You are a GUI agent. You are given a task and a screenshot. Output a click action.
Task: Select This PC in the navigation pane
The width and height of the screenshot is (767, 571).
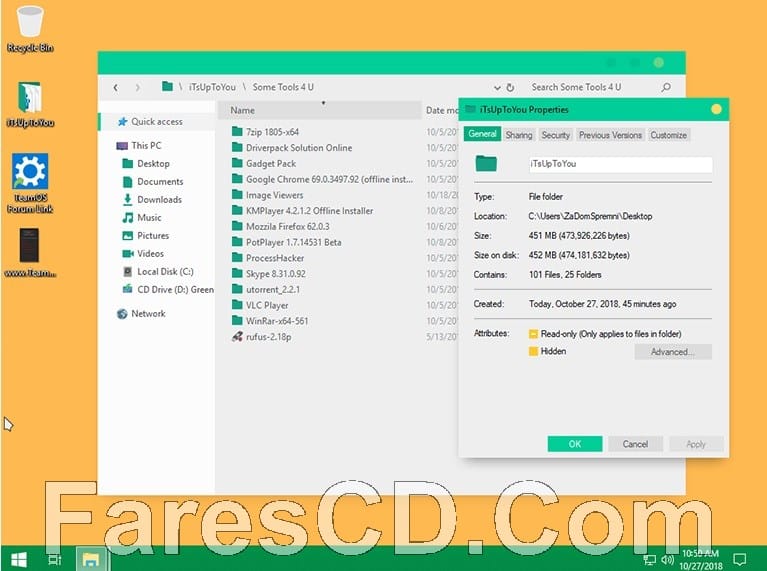[x=146, y=145]
